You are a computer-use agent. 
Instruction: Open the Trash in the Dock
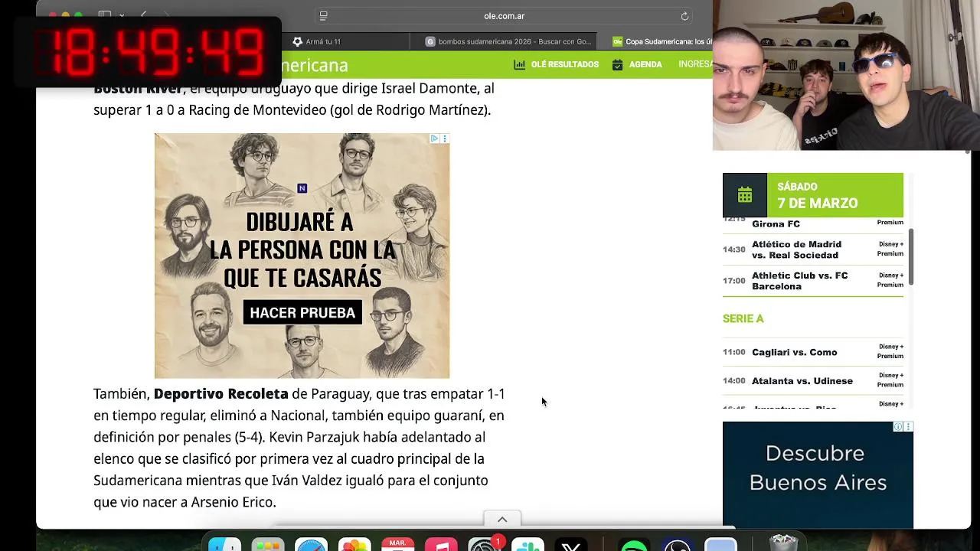[x=783, y=543]
